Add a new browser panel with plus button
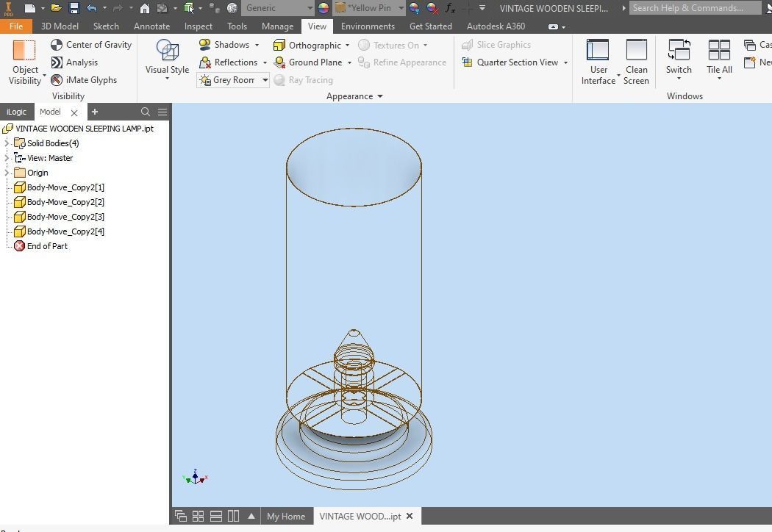 pos(95,112)
